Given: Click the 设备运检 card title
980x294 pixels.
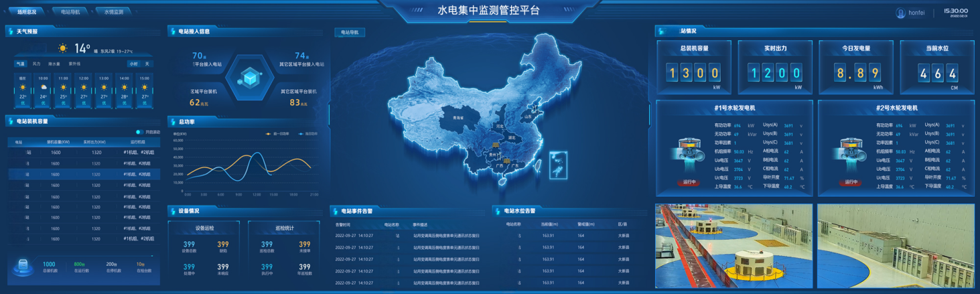Looking at the screenshot, I should pos(206,228).
